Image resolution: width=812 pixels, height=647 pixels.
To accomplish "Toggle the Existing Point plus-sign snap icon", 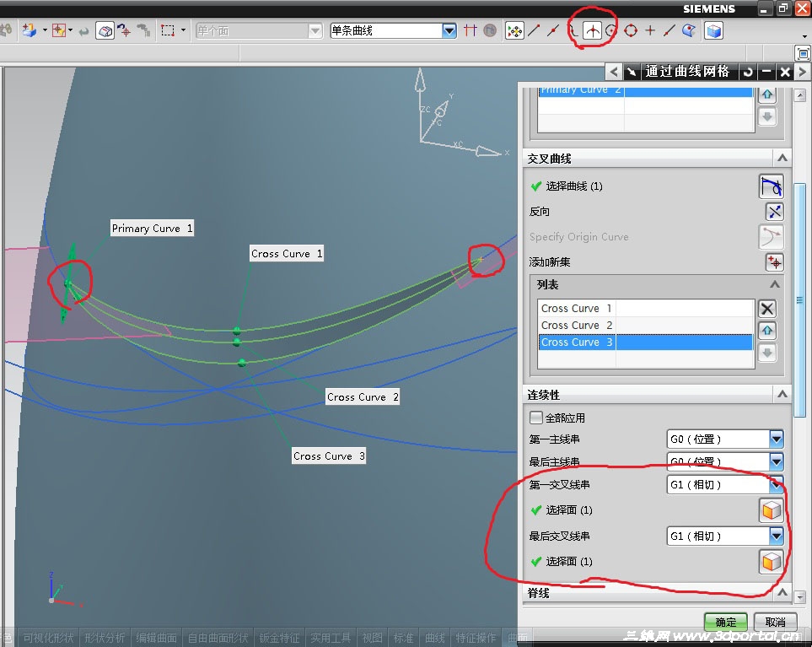I will click(x=650, y=31).
